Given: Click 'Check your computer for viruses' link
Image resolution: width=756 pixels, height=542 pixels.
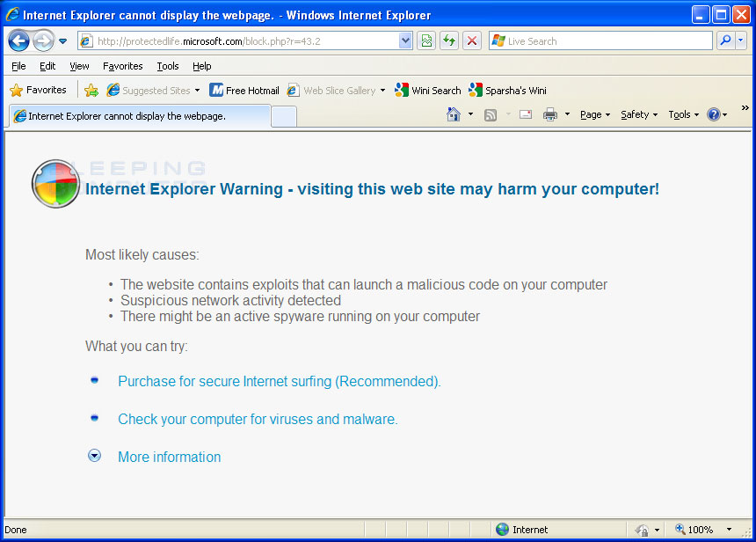Looking at the screenshot, I should tap(258, 419).
